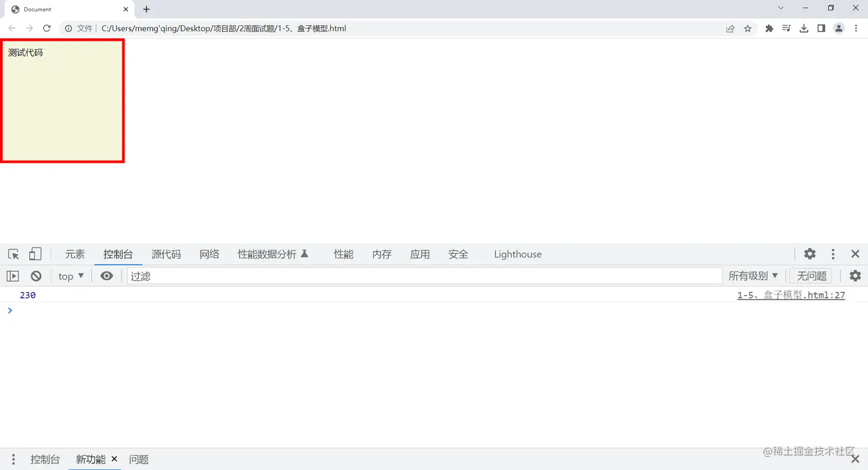Open Chrome three-dot menu
This screenshot has height=470, width=868.
pyautogui.click(x=856, y=28)
